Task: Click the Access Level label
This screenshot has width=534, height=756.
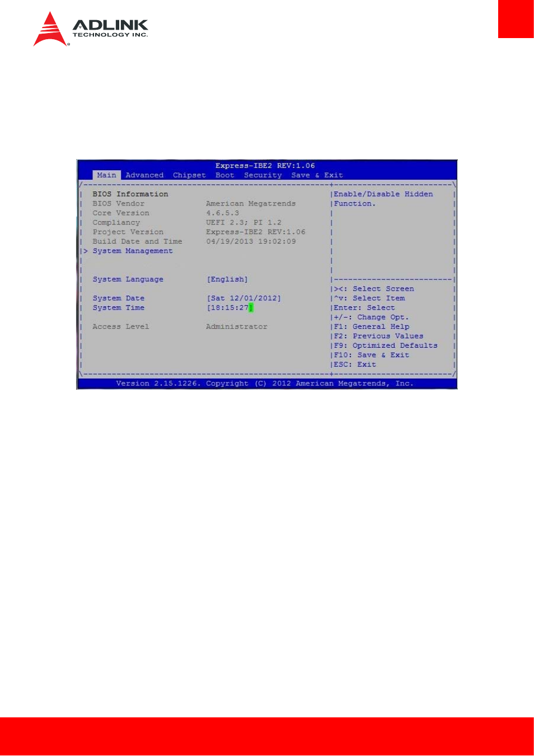Action: pyautogui.click(x=121, y=327)
